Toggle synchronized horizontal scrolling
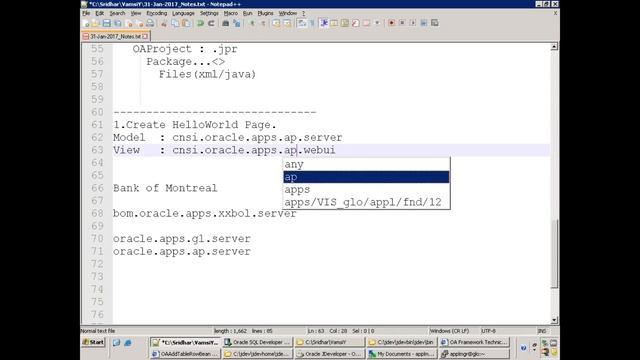640x360 pixels. pos(287,23)
